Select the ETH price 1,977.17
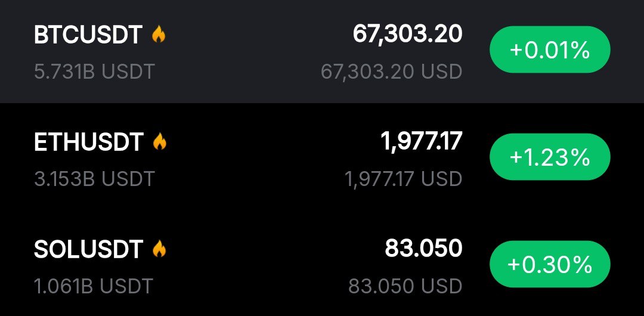 [421, 141]
